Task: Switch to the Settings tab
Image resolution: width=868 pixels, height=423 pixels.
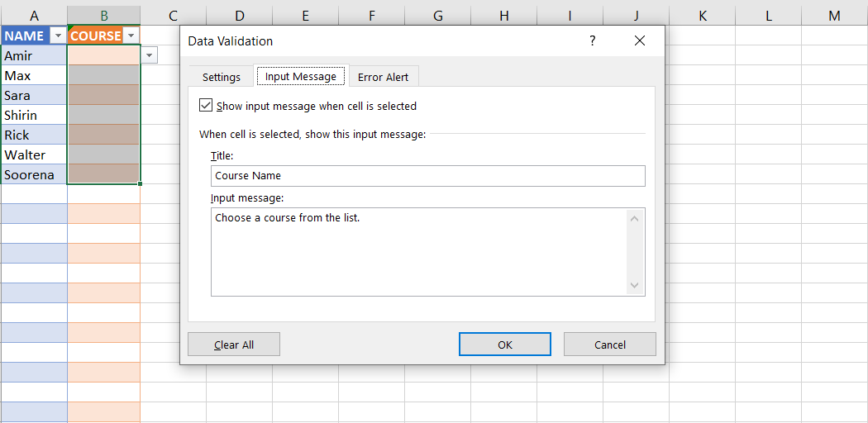Action: pyautogui.click(x=222, y=77)
